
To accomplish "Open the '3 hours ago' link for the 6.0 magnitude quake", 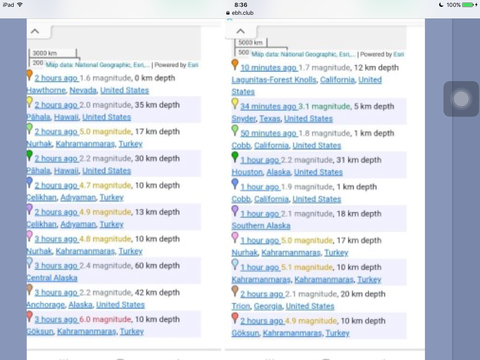I will pyautogui.click(x=56, y=319).
